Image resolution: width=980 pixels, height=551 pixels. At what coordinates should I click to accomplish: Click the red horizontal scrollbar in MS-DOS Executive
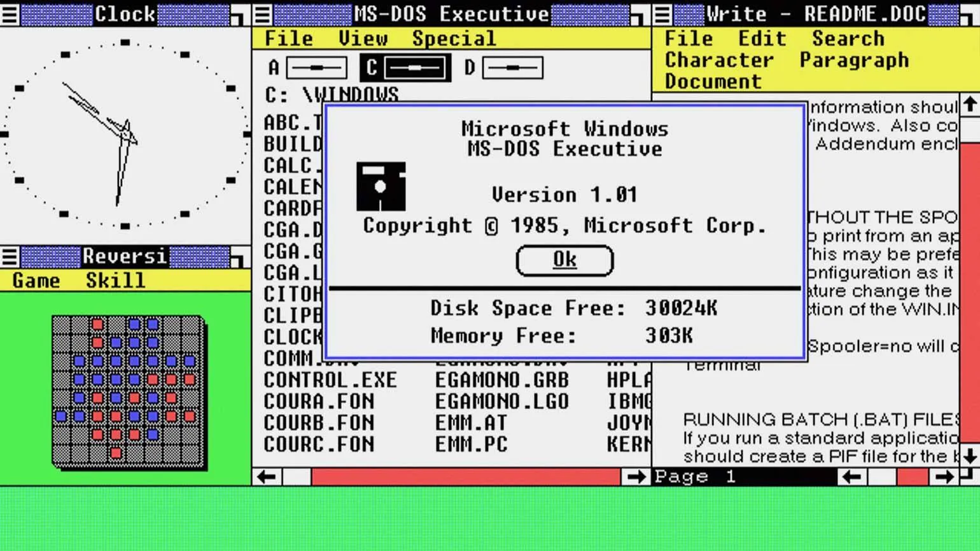(465, 477)
